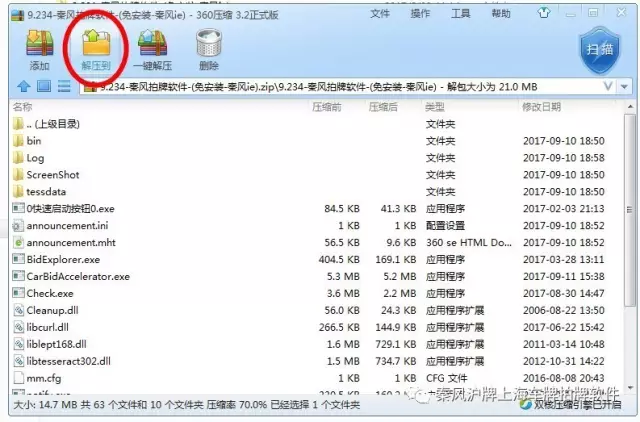Click the Cleanup.dll file icon

18,310
